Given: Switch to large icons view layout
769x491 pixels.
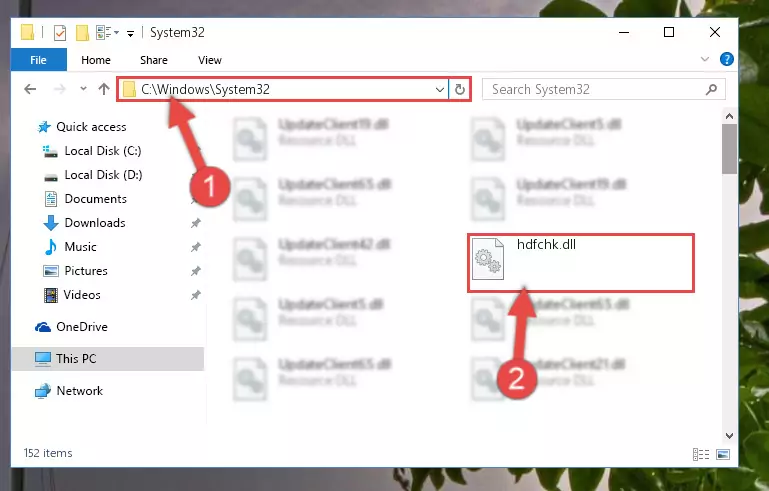Looking at the screenshot, I should tap(723, 454).
